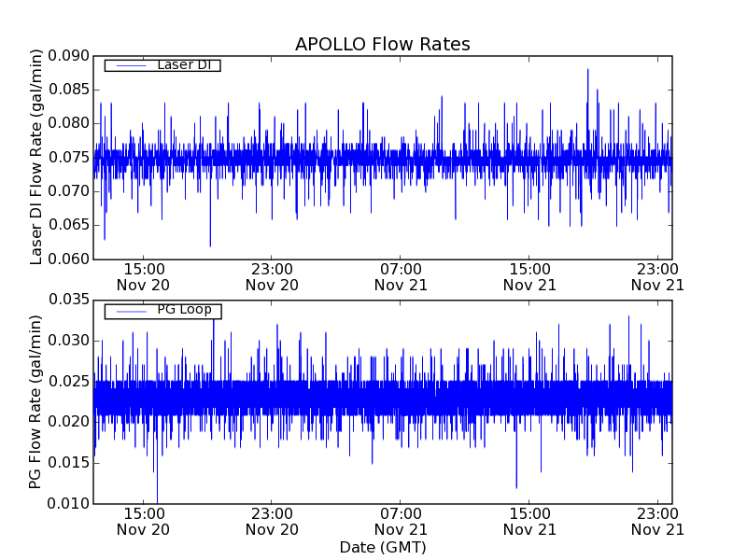This screenshot has height=560, width=747.
Task: Click the blue line sample in Laser DI legend
Action: pyautogui.click(x=130, y=65)
